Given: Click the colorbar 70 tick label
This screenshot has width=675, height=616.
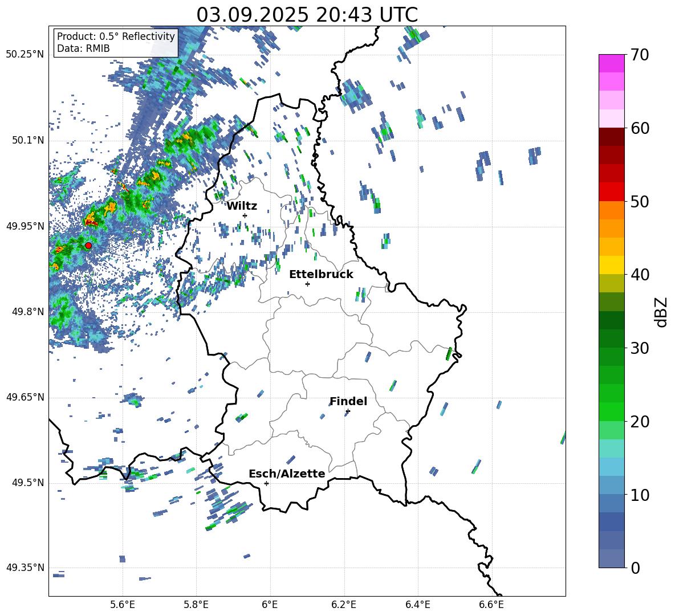Looking at the screenshot, I should tap(640, 55).
